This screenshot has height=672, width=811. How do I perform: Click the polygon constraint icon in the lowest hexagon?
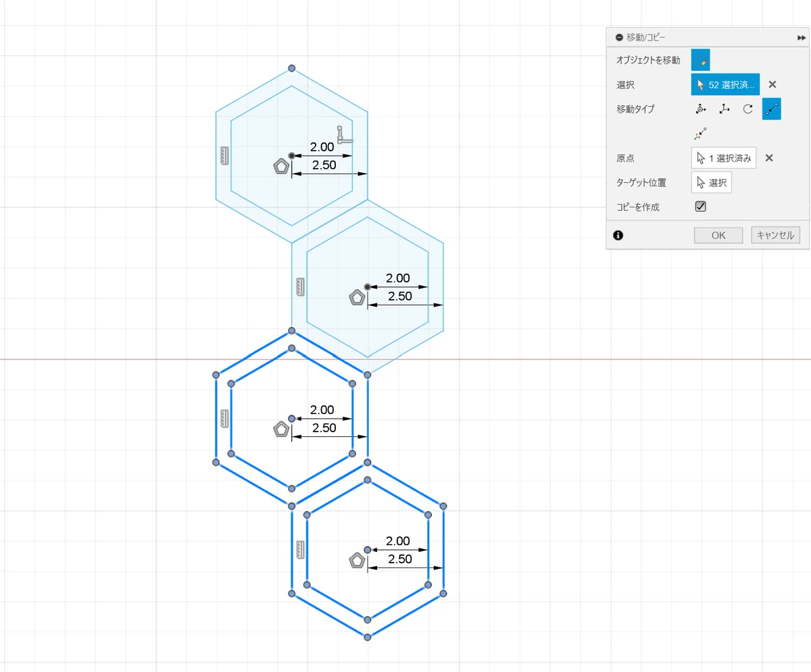click(x=357, y=560)
